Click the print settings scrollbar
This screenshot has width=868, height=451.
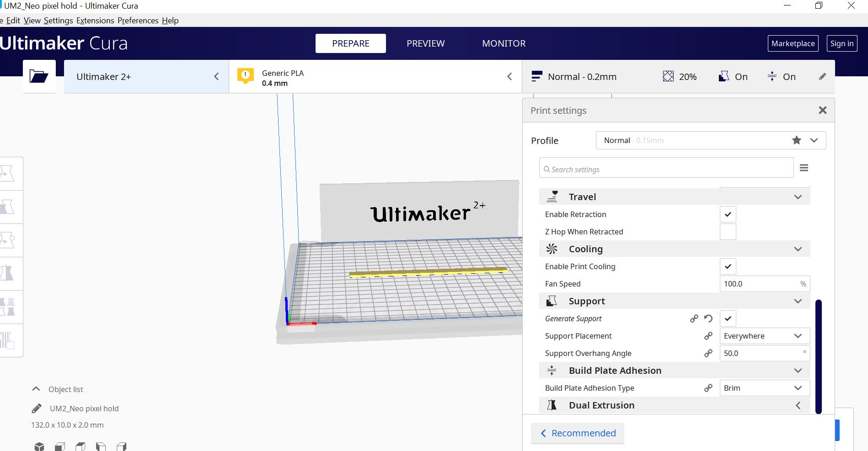[819, 356]
